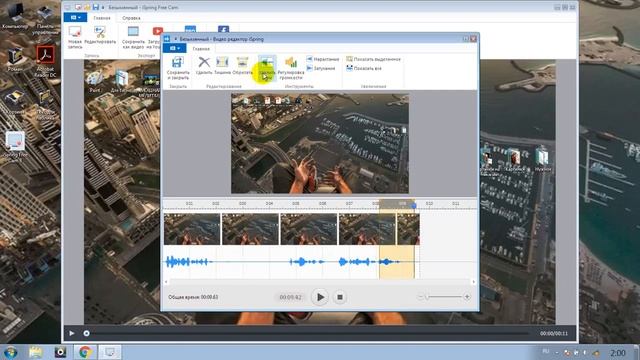
Task: Click the highlighted selection on the timeline ruler
Action: [396, 204]
